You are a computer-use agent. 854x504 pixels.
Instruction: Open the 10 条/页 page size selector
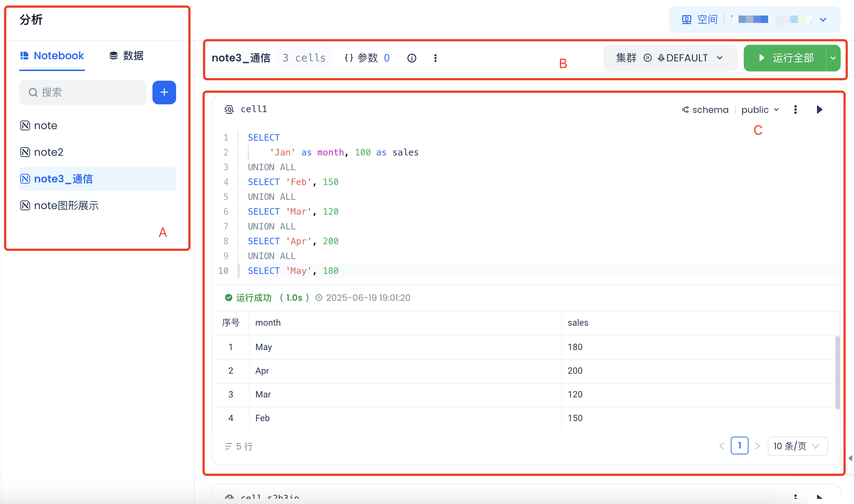tap(797, 446)
